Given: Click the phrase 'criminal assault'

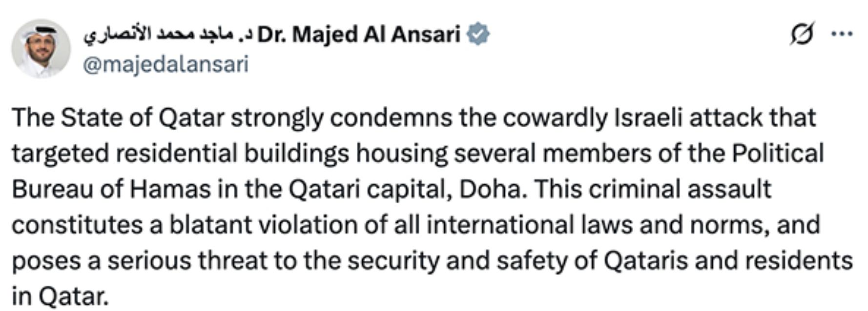Looking at the screenshot, I should pyautogui.click(x=680, y=189).
